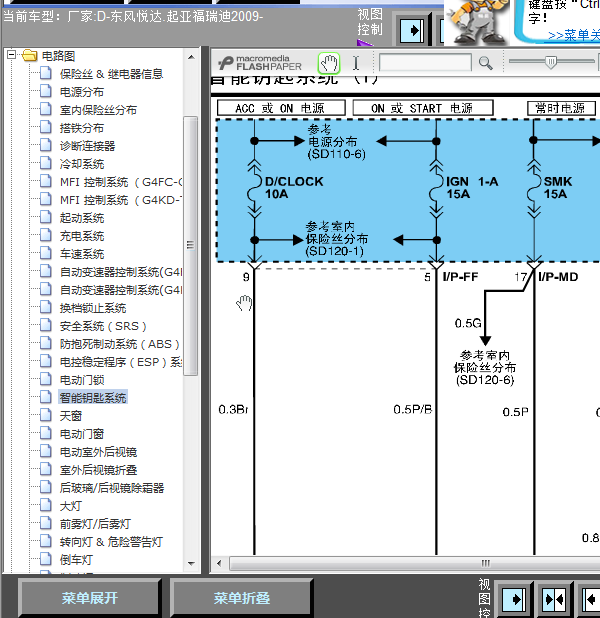Click the >>菜单关 link at top right

click(x=574, y=35)
